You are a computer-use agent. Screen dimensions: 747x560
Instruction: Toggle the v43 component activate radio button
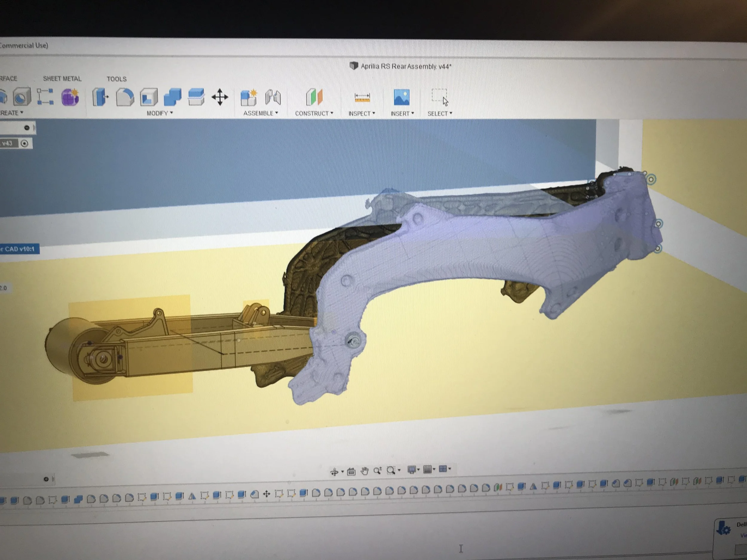pyautogui.click(x=24, y=143)
